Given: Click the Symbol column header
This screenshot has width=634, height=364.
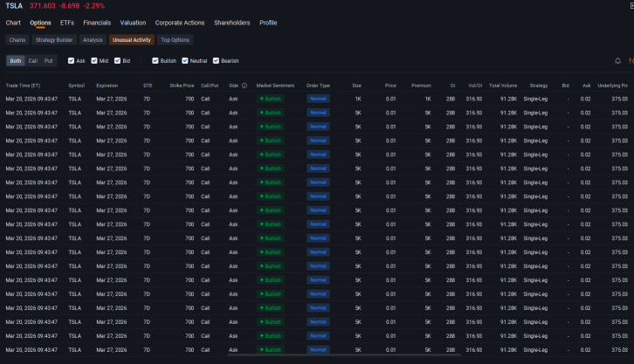Looking at the screenshot, I should 77,86.
